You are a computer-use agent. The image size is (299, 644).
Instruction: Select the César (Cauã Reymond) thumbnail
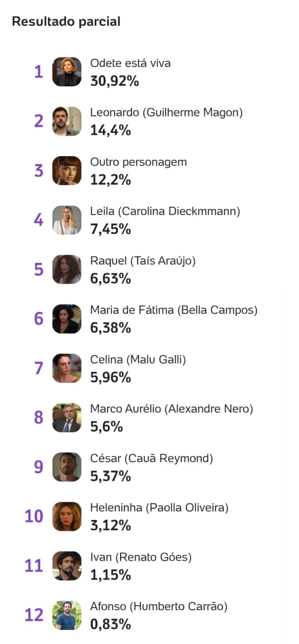coord(67,467)
